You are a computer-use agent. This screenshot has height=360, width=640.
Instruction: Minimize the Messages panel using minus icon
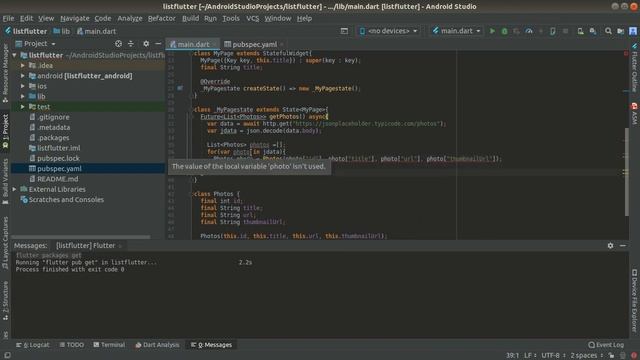(x=622, y=245)
